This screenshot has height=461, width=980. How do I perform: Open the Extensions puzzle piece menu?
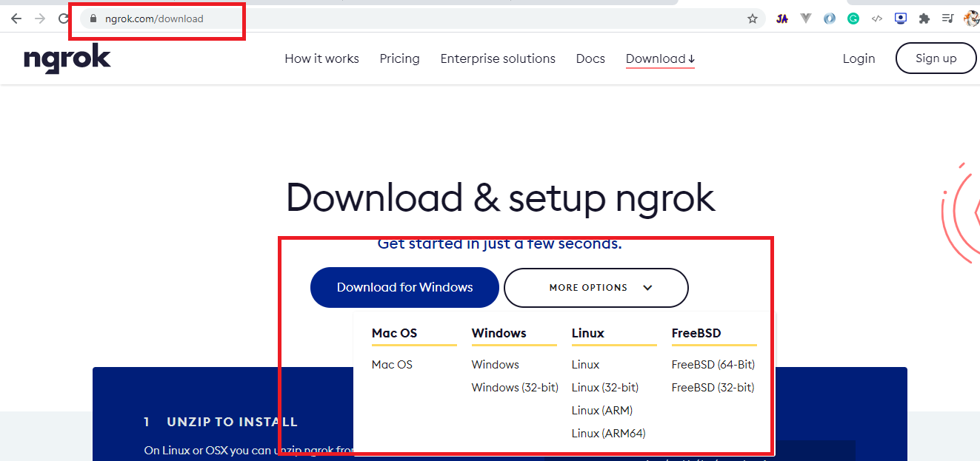924,18
